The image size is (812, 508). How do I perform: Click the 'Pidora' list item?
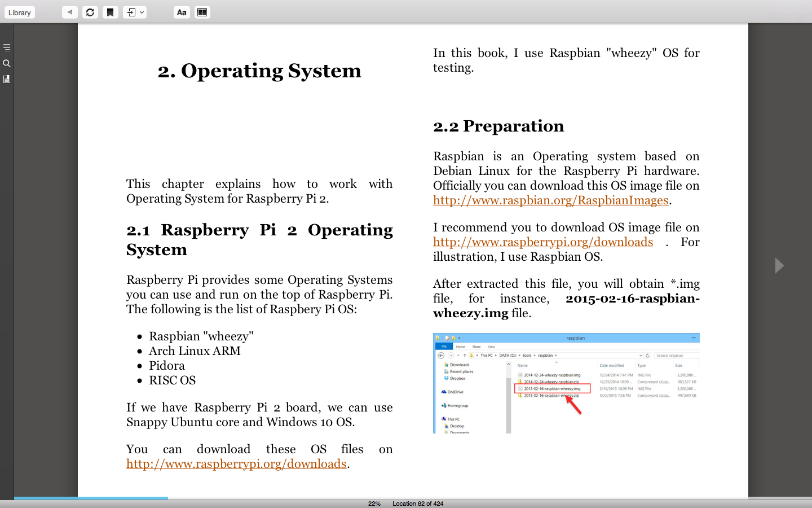tap(167, 365)
